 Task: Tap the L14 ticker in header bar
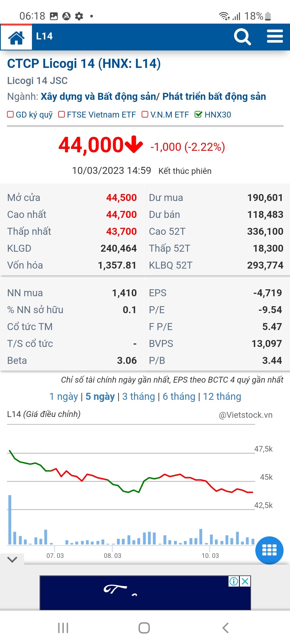pos(44,36)
